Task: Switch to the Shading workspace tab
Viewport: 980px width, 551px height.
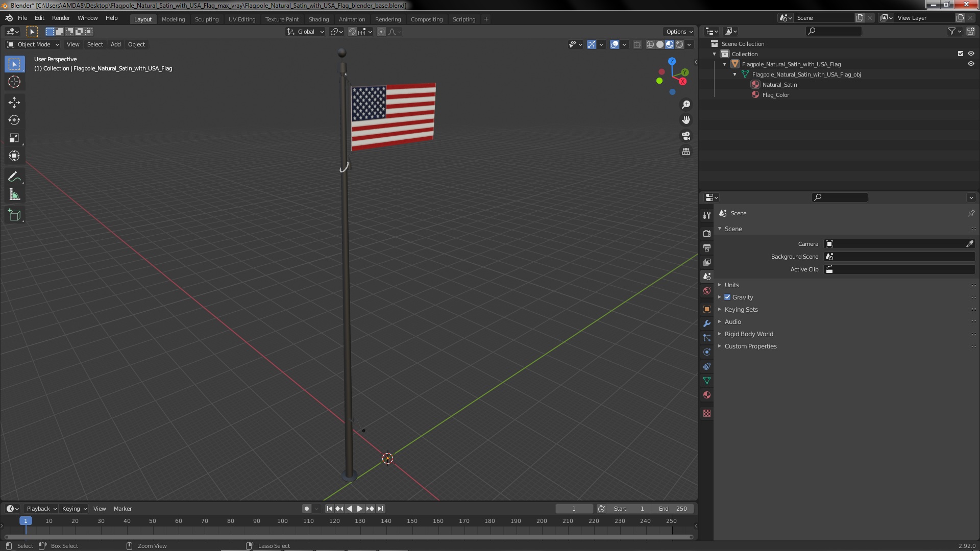Action: (318, 19)
